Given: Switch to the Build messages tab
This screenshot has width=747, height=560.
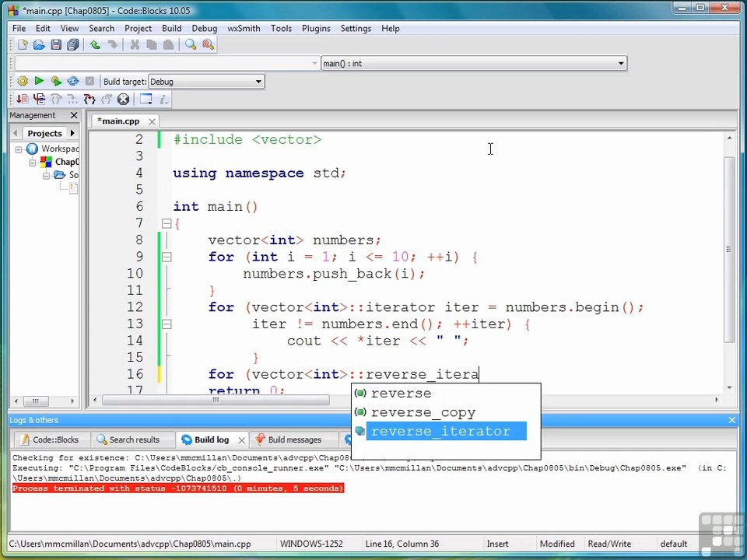Looking at the screenshot, I should [289, 439].
